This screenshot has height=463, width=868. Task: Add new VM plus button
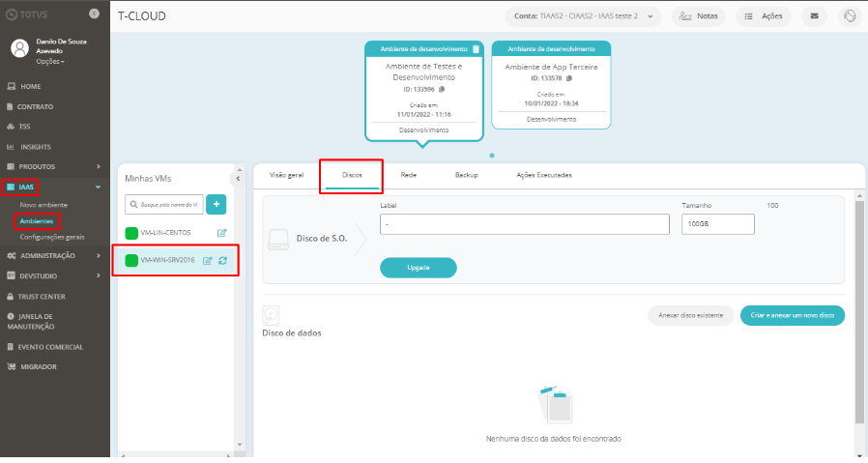tap(217, 204)
